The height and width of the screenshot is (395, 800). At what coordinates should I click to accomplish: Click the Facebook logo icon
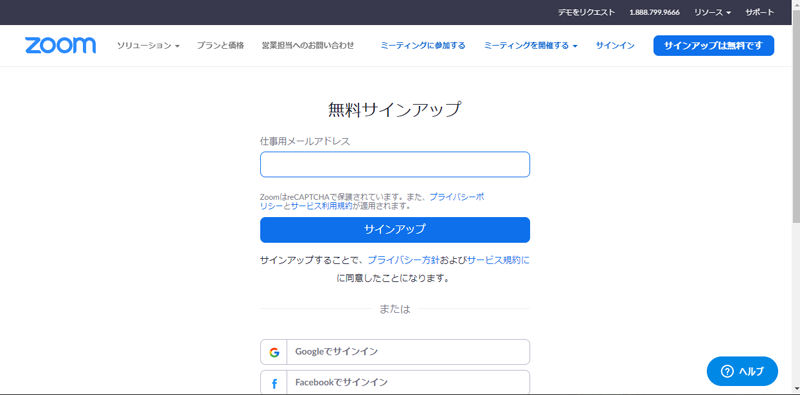coord(274,383)
